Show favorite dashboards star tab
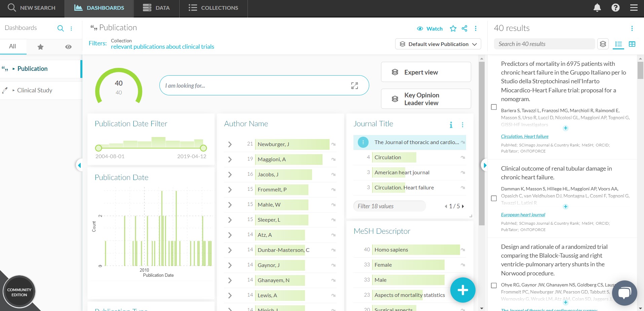 tap(40, 47)
